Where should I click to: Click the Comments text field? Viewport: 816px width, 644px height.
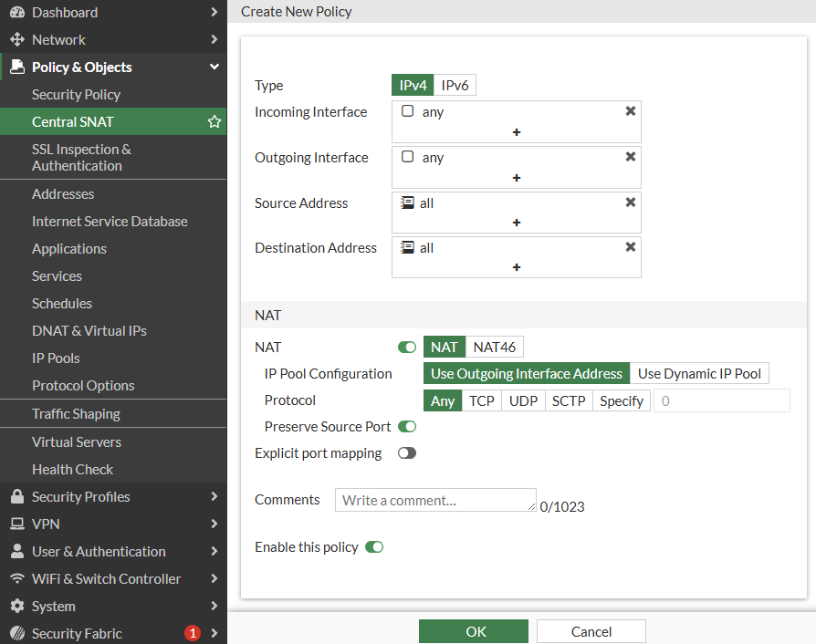tap(435, 500)
